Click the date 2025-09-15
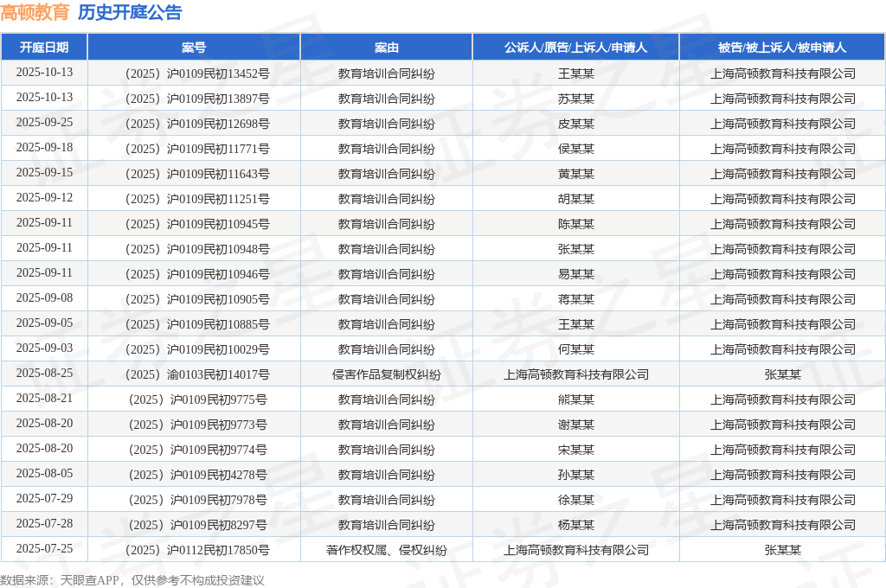 (x=45, y=172)
